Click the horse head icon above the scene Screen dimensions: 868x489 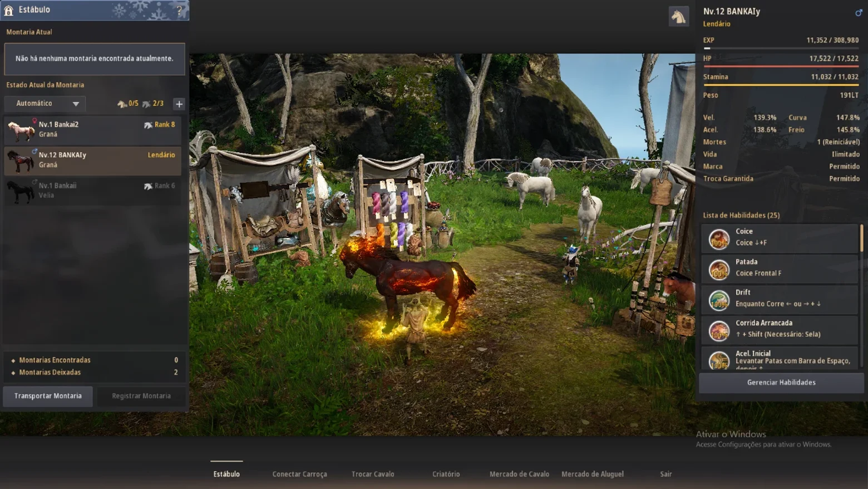coord(678,17)
